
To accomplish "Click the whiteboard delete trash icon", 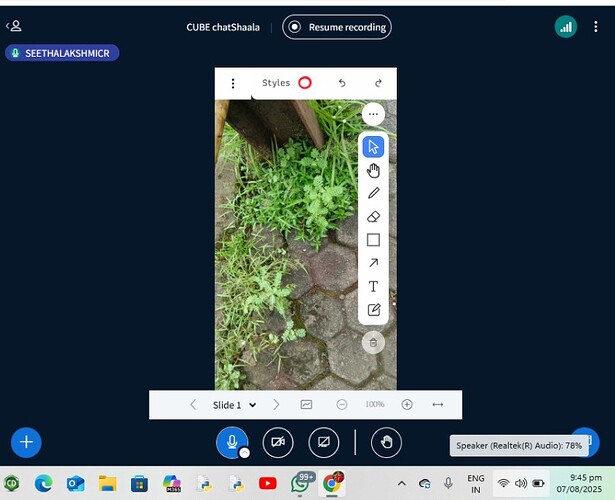I will [373, 342].
